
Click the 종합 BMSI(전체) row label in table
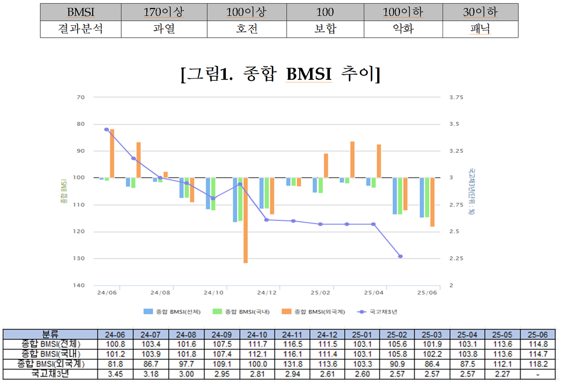click(x=51, y=344)
